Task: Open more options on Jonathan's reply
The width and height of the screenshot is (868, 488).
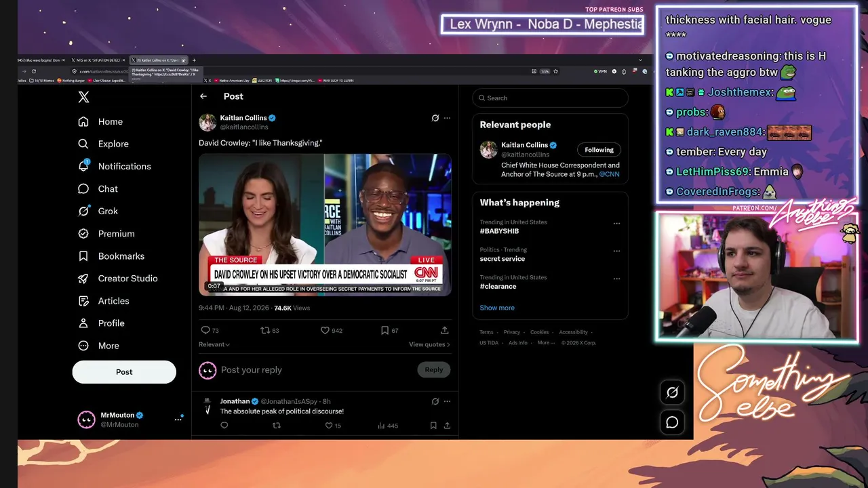Action: [x=447, y=401]
